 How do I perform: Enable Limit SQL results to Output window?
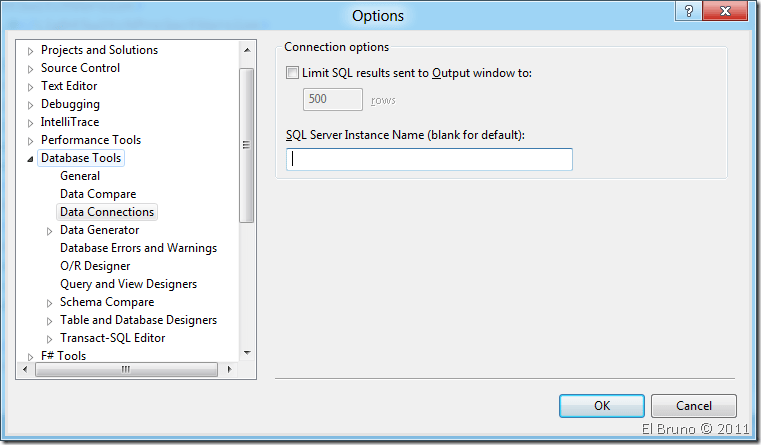292,73
